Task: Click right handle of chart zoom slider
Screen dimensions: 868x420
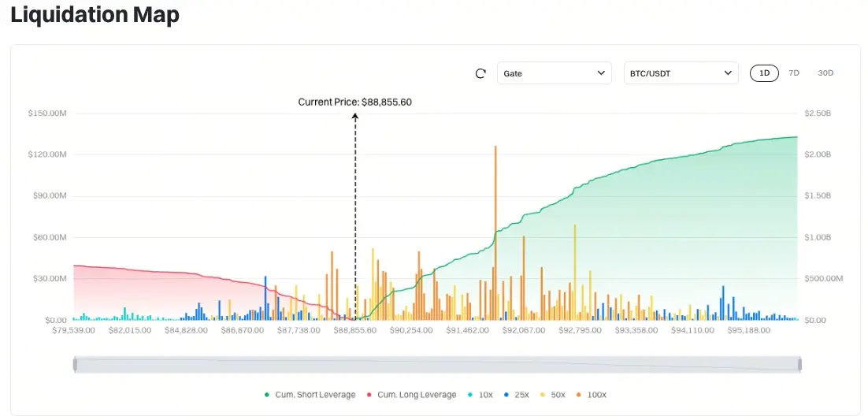Action: [x=799, y=365]
